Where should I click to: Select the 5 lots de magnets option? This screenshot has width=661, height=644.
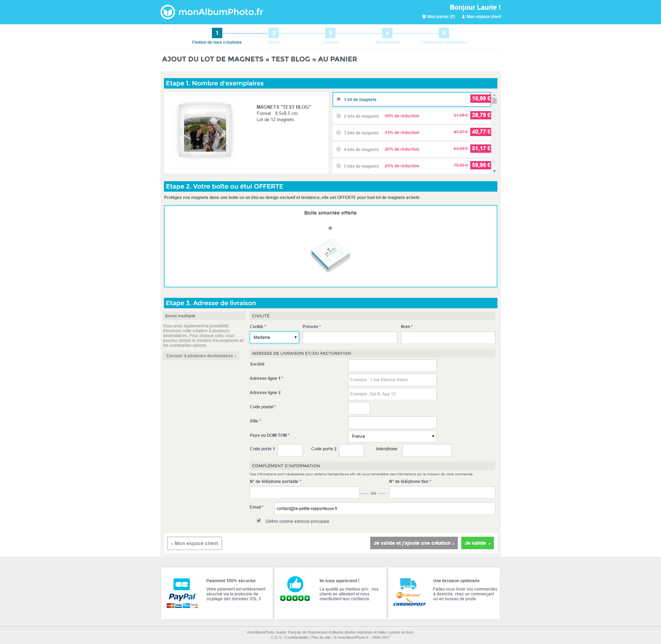tap(339, 166)
